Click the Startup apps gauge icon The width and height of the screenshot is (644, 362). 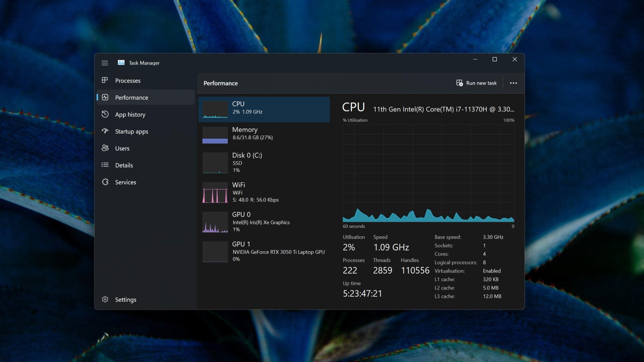[x=105, y=131]
